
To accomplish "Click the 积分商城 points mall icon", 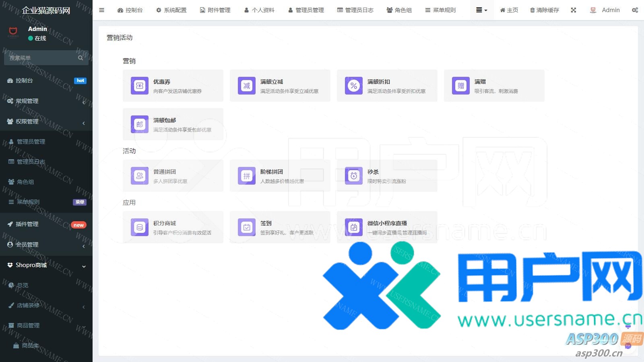I will [x=140, y=227].
